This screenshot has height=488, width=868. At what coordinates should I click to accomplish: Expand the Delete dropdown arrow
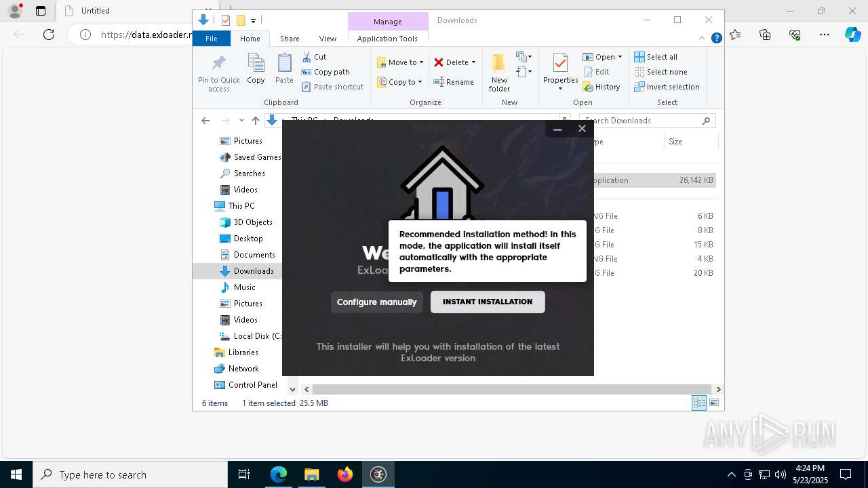[x=473, y=62]
